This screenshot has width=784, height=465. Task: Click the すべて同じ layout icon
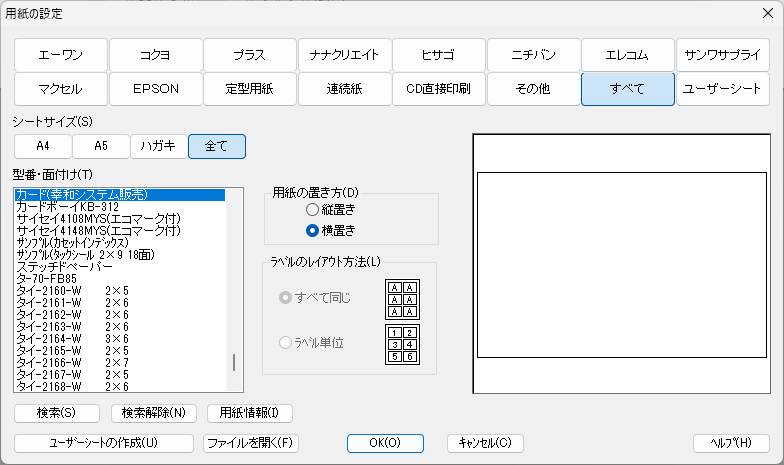pos(402,297)
